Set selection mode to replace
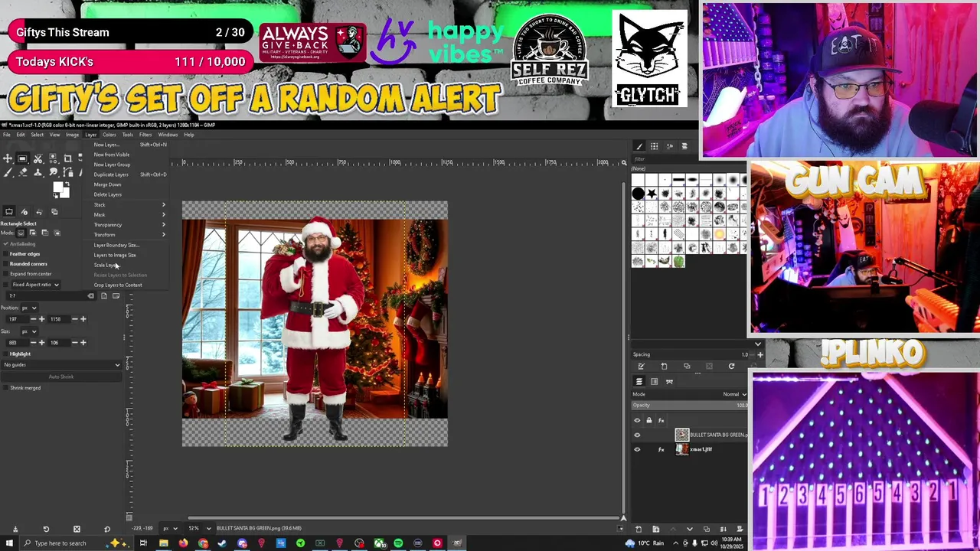 click(x=21, y=233)
